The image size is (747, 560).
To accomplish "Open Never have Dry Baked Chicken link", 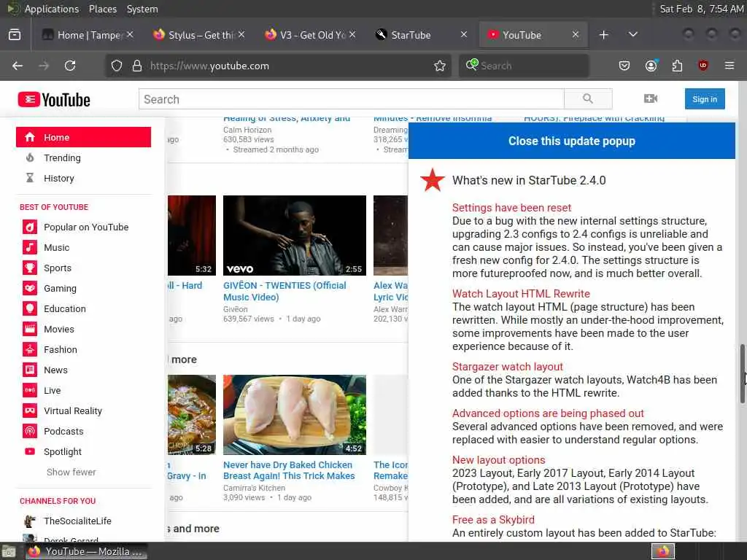I will [x=289, y=470].
